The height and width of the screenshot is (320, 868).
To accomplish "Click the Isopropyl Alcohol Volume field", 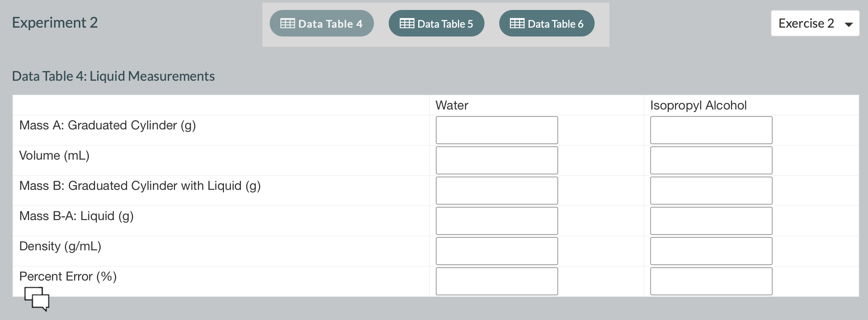I will pyautogui.click(x=711, y=160).
